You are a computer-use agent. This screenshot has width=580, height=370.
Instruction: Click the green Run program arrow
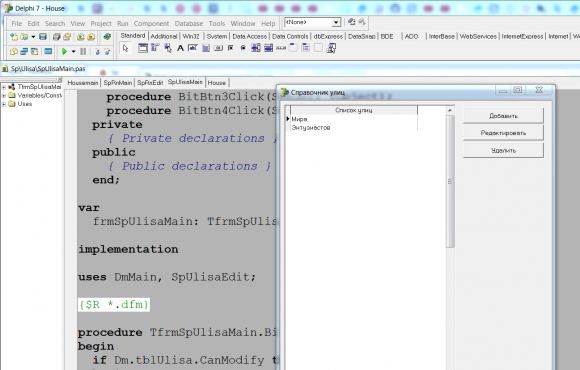coord(64,52)
